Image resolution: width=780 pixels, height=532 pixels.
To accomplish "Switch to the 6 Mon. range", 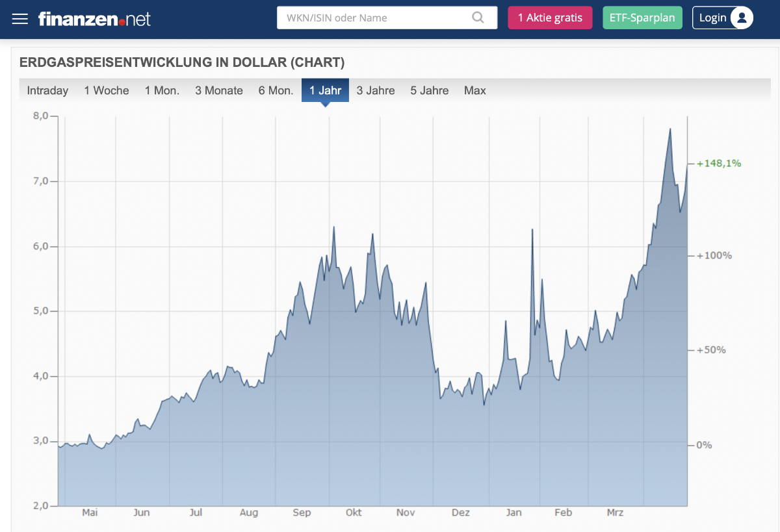I will click(x=276, y=90).
